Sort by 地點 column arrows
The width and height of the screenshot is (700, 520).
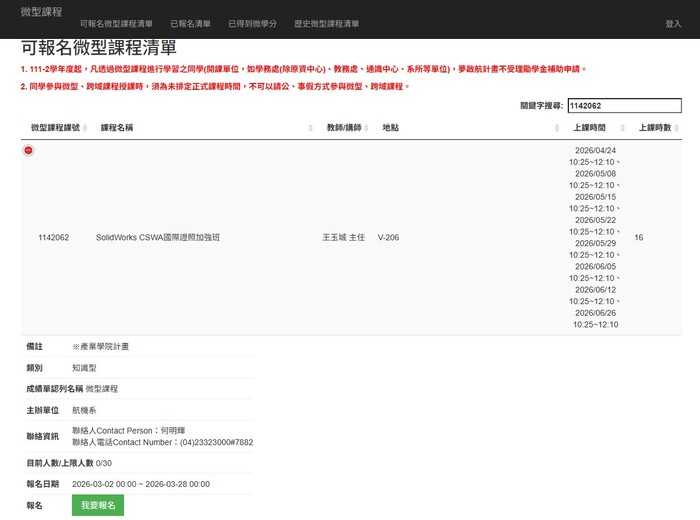(557, 128)
